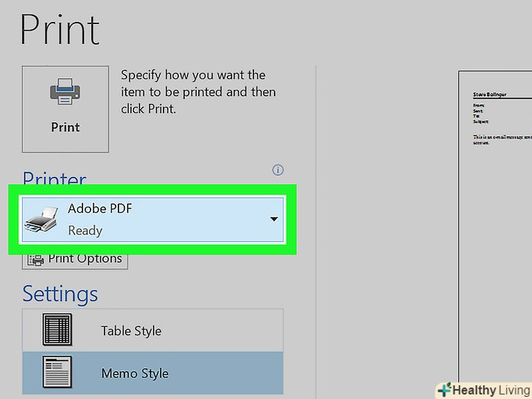Expand the printer list with the dropdown arrow

(274, 218)
